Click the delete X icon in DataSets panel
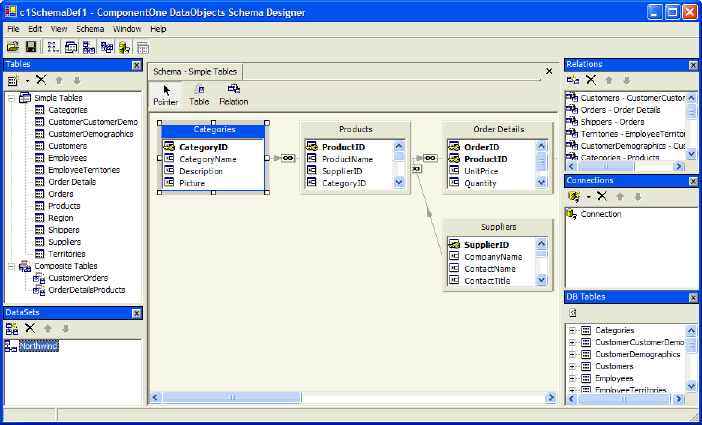 click(30, 328)
